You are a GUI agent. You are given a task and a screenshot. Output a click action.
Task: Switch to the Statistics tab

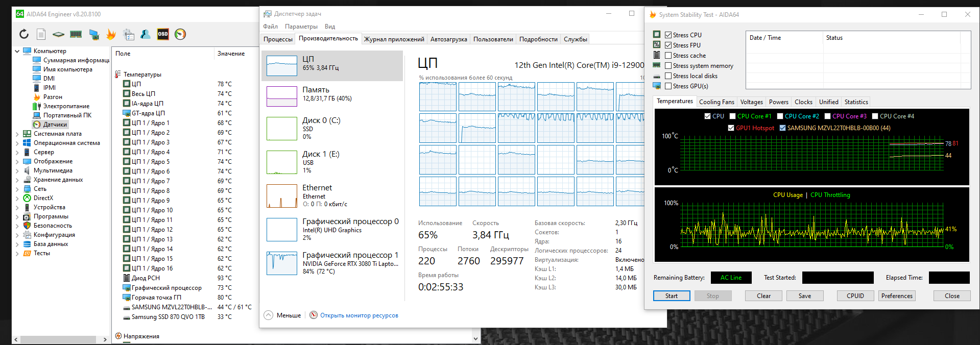[856, 102]
